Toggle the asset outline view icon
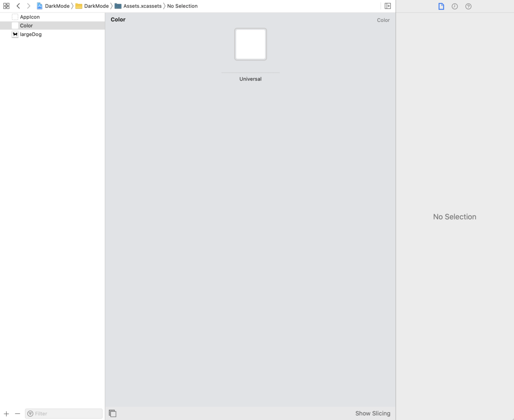 tap(113, 414)
